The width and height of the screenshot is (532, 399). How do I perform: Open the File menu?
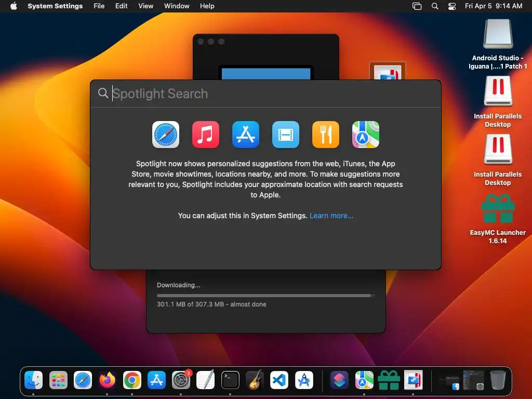coord(99,6)
